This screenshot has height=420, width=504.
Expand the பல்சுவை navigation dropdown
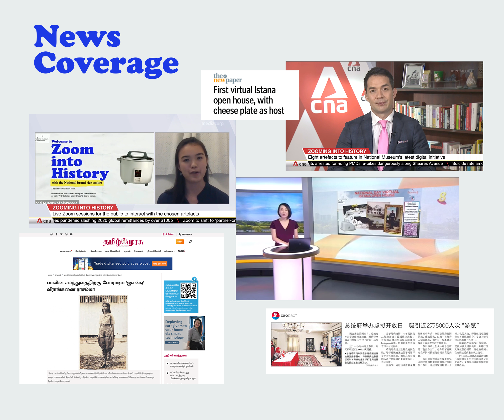tap(170, 251)
